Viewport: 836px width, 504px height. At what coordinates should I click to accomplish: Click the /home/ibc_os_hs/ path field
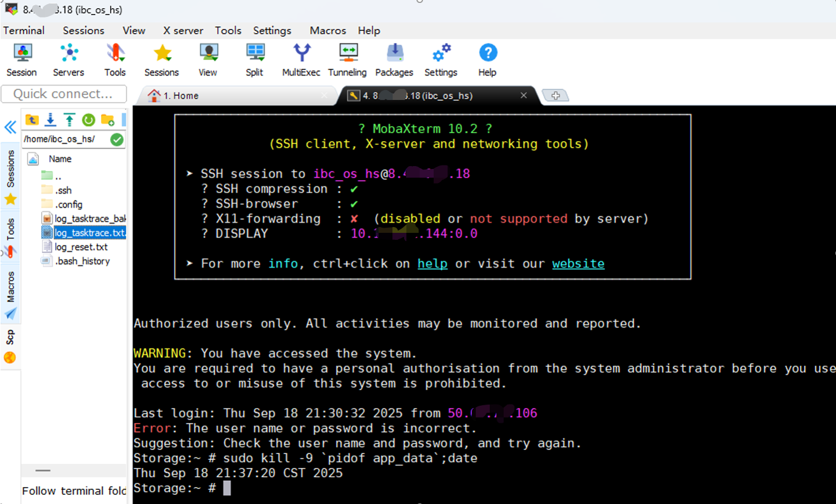65,139
